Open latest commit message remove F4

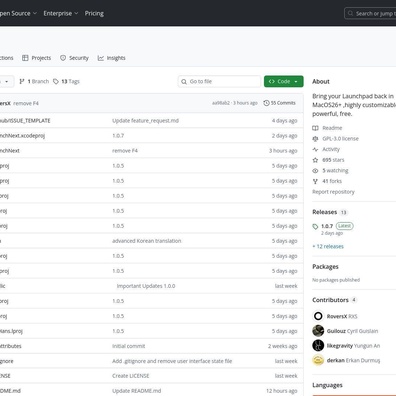tap(26, 103)
